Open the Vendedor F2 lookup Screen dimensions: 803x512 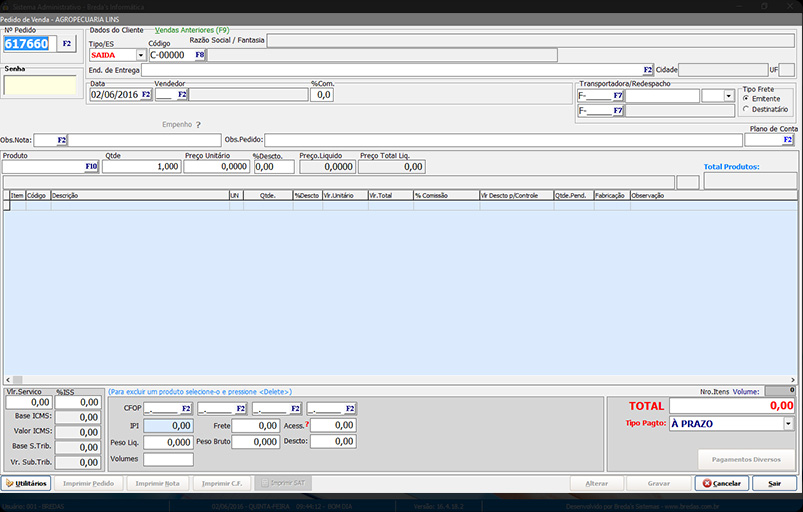(x=182, y=94)
